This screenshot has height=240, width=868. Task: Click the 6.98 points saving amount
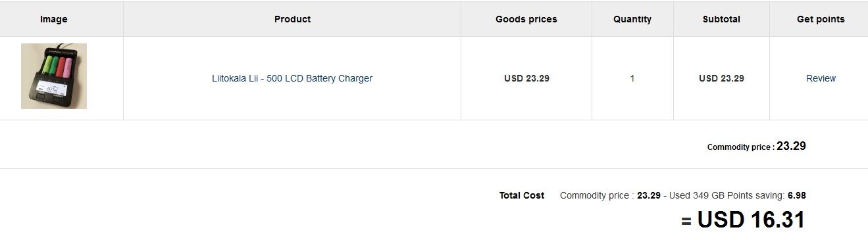[x=797, y=195]
